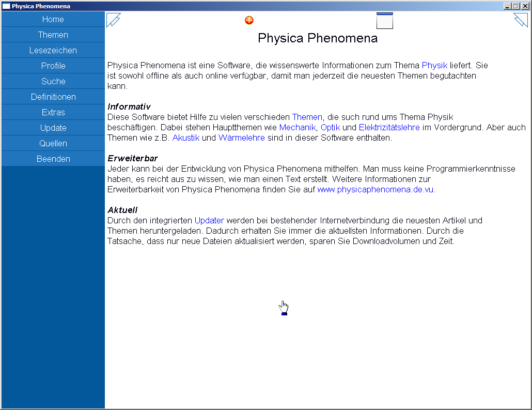Image resolution: width=532 pixels, height=410 pixels.
Task: Follow the Physik link in the intro paragraph
Action: [434, 65]
